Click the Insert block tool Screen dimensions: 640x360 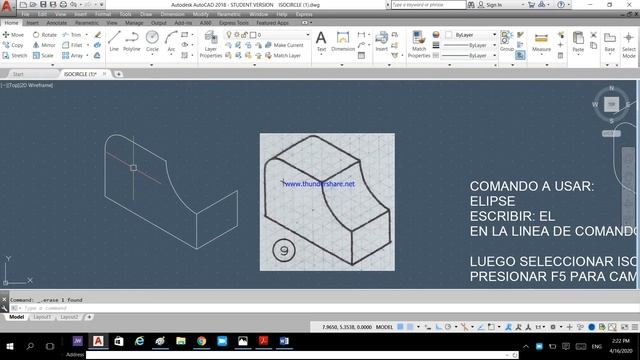click(382, 41)
